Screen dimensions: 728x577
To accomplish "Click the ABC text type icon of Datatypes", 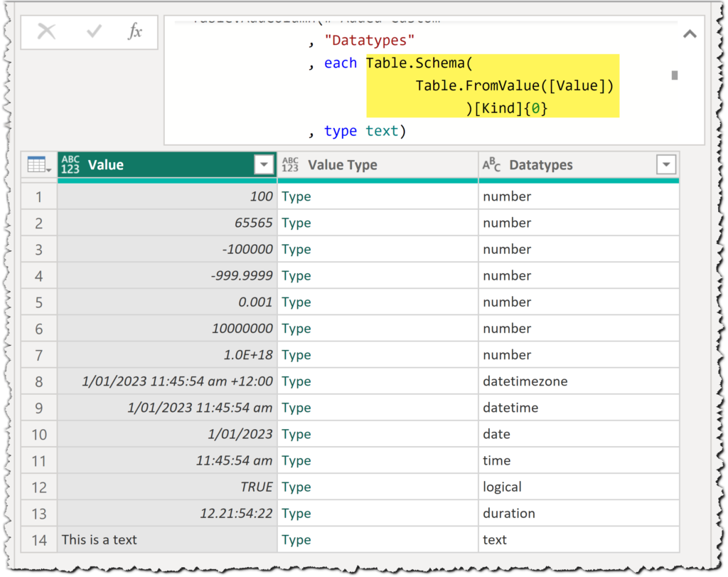I will pos(491,164).
